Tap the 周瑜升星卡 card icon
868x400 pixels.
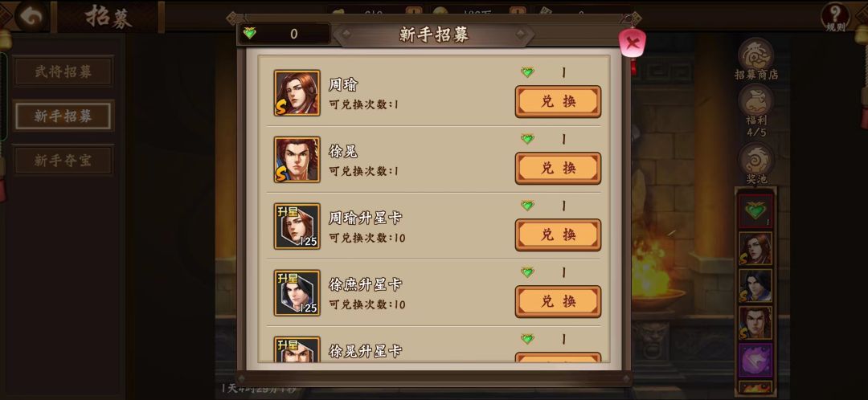click(x=297, y=226)
